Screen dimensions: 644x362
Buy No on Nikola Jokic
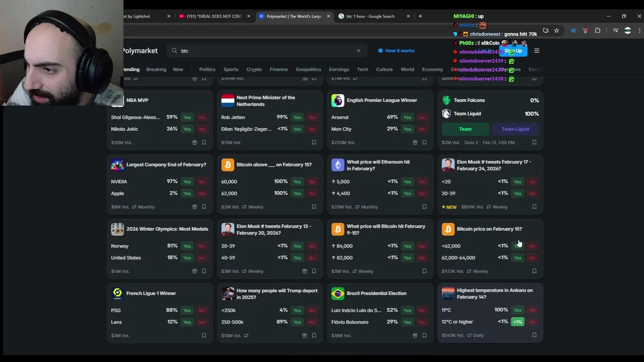[202, 129]
